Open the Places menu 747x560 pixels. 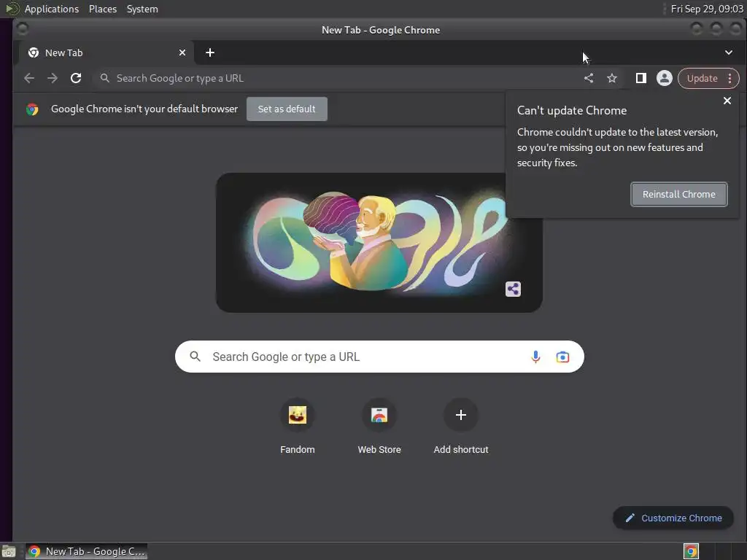tap(103, 9)
